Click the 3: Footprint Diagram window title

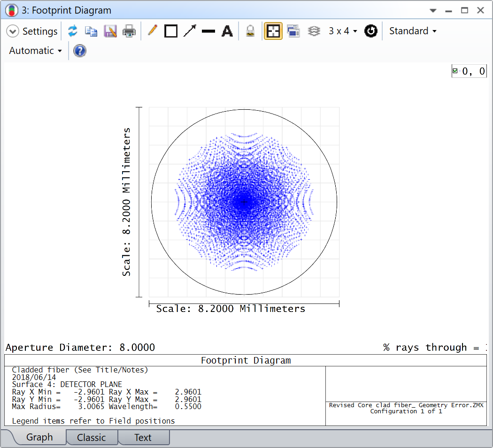(x=66, y=10)
